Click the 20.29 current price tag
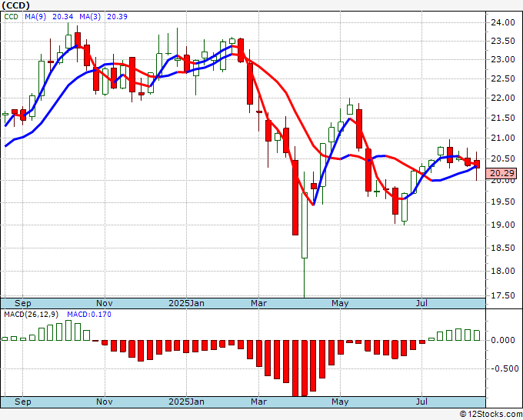Viewport: 523px width, 420px height. point(502,174)
